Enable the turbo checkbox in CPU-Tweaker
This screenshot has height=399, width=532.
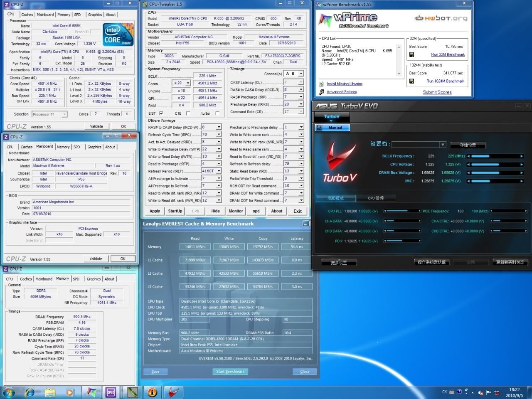(217, 113)
